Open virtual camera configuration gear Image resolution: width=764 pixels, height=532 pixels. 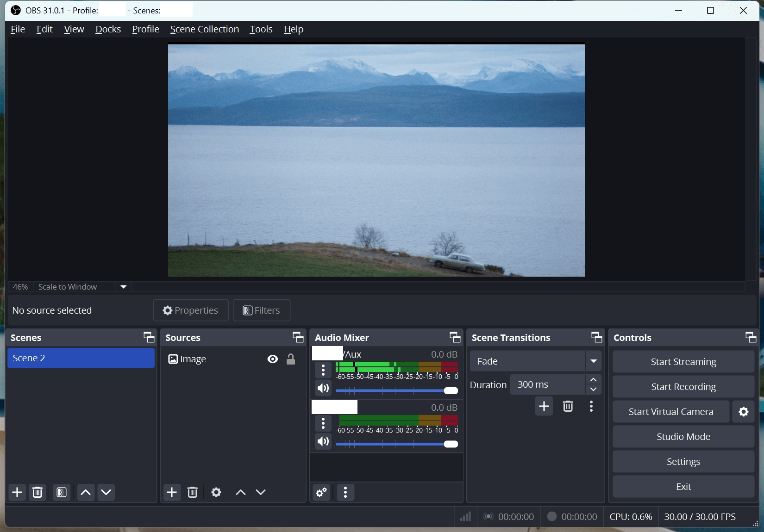click(x=743, y=412)
